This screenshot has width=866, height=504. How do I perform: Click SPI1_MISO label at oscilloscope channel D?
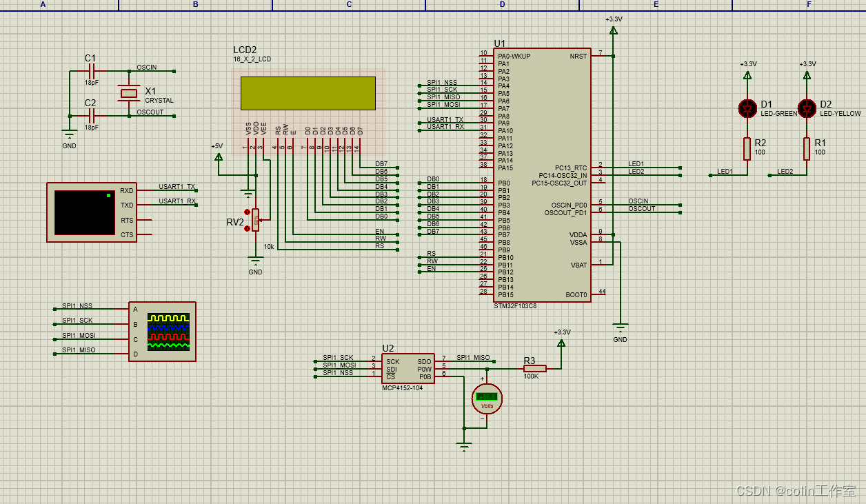(x=79, y=350)
